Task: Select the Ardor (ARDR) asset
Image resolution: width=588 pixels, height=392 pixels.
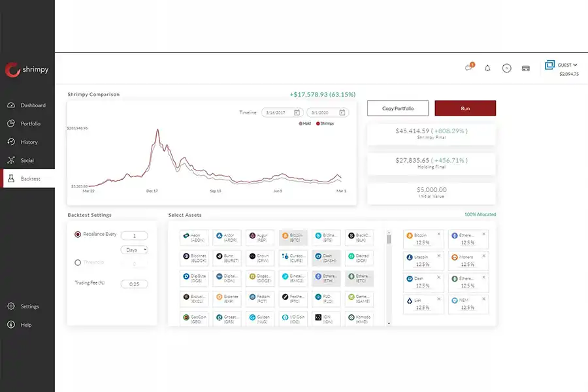Action: click(x=227, y=237)
